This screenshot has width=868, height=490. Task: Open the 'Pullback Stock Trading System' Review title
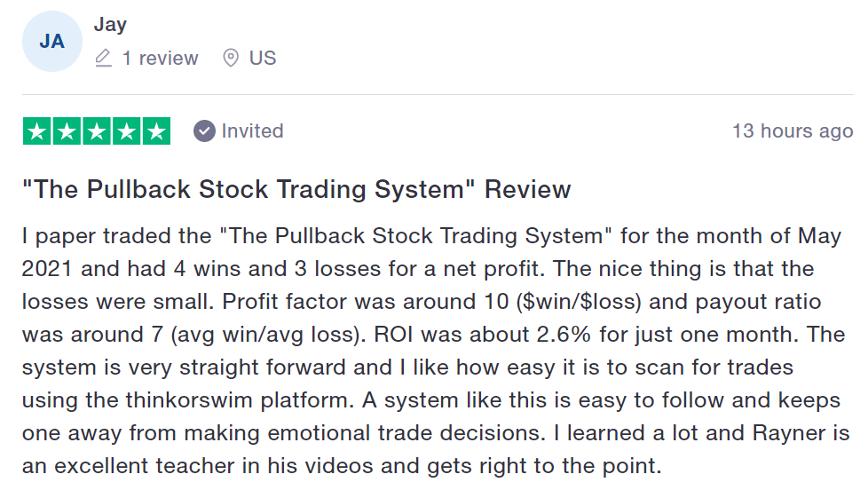[x=296, y=189]
